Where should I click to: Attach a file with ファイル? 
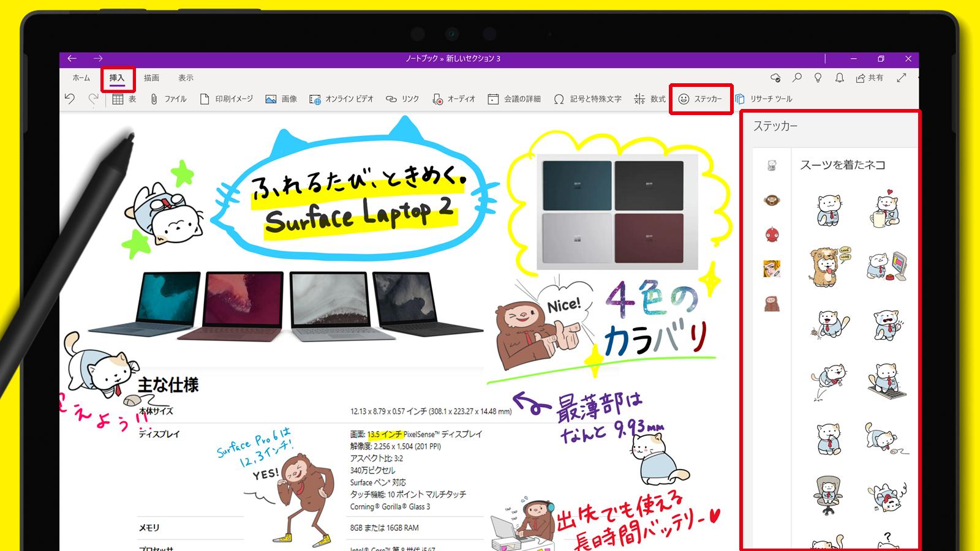[168, 99]
